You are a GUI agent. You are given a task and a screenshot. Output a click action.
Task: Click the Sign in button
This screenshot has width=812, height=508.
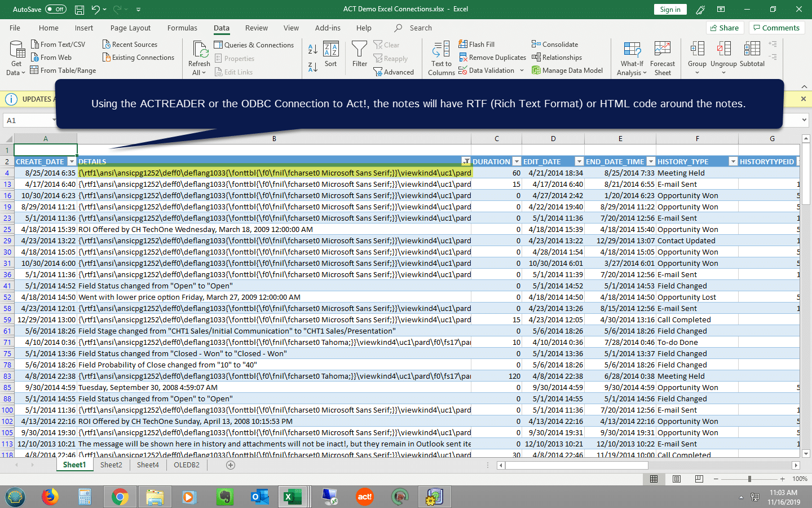click(x=670, y=10)
